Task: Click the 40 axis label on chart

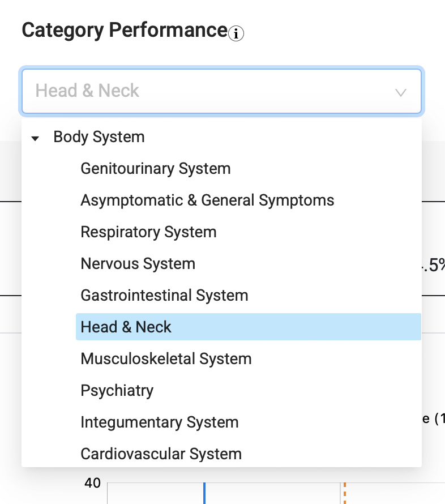Action: click(92, 483)
